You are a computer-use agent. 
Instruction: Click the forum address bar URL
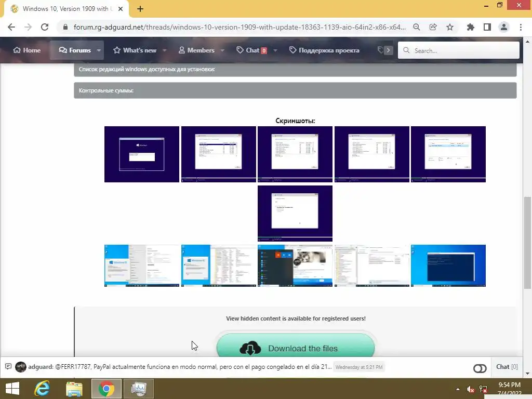(240, 27)
